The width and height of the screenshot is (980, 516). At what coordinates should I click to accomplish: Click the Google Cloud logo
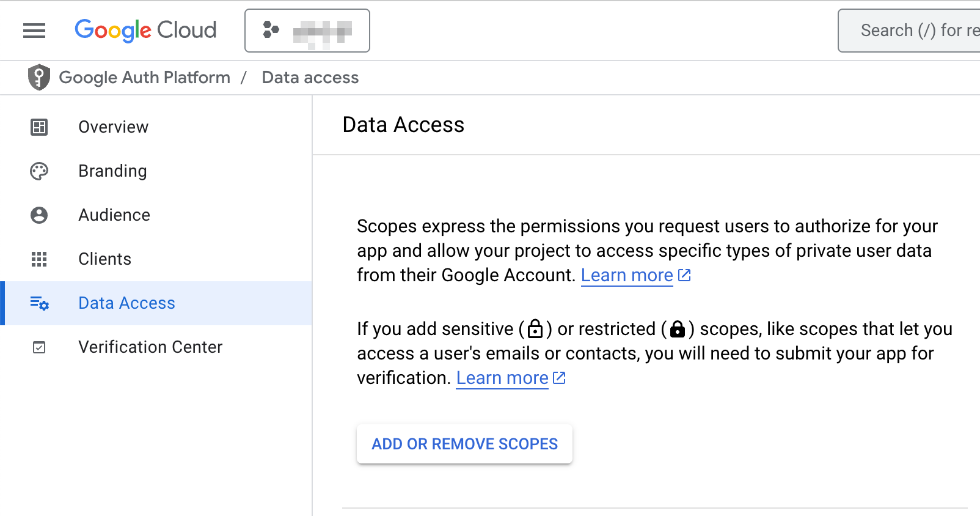click(x=145, y=31)
